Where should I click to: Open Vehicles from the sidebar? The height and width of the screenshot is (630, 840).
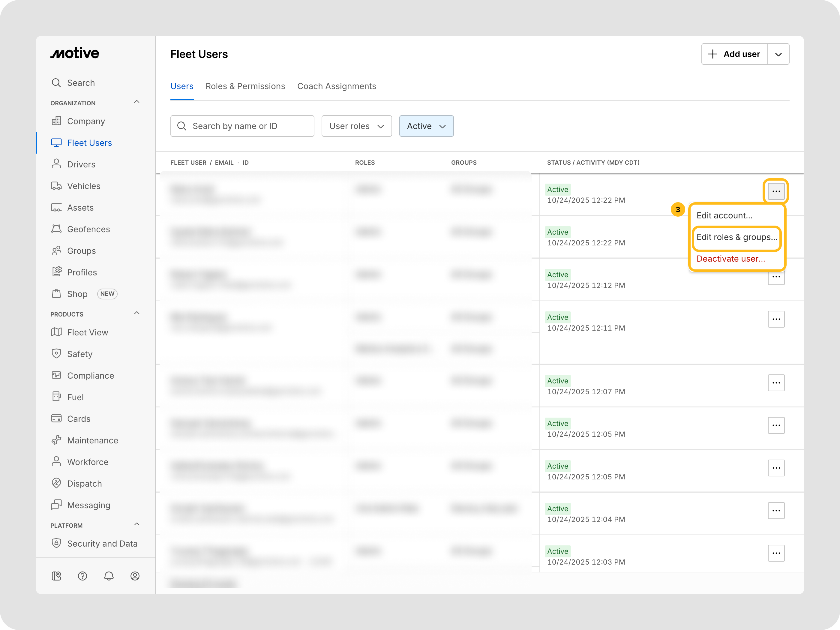coord(83,186)
